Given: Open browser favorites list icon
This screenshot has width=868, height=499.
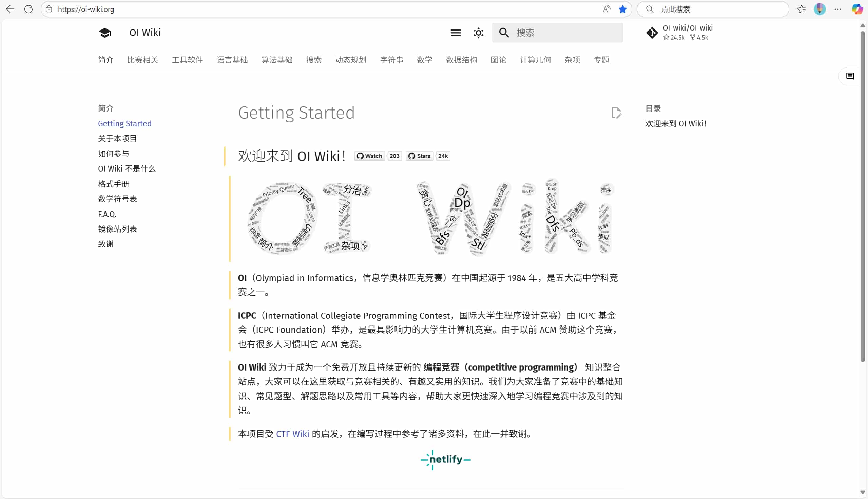Looking at the screenshot, I should (802, 9).
